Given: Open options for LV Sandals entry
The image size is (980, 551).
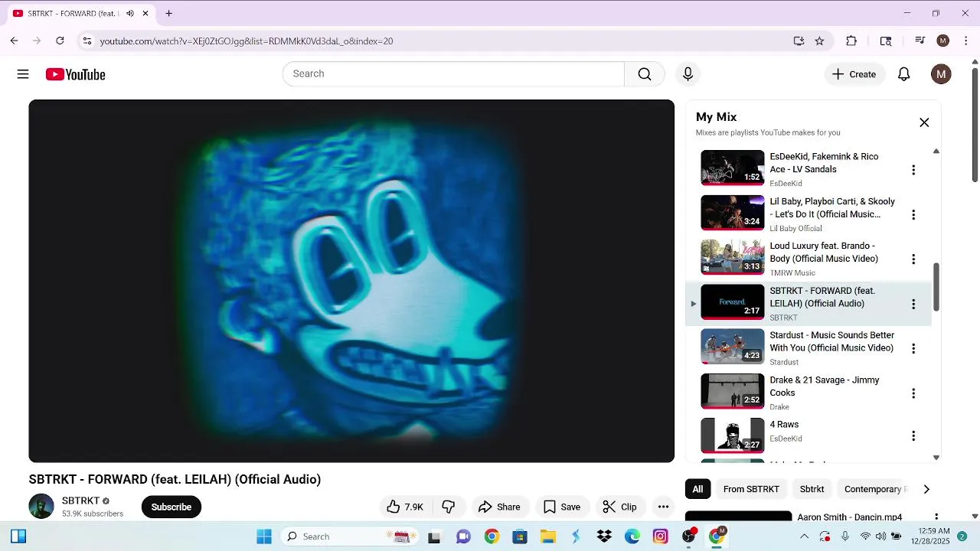Looking at the screenshot, I should [x=913, y=170].
